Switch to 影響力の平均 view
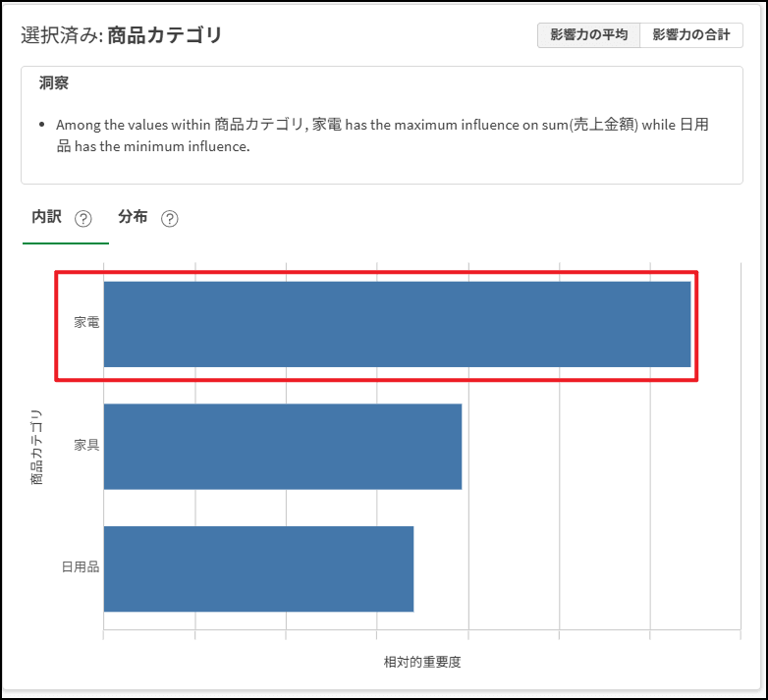 click(588, 35)
